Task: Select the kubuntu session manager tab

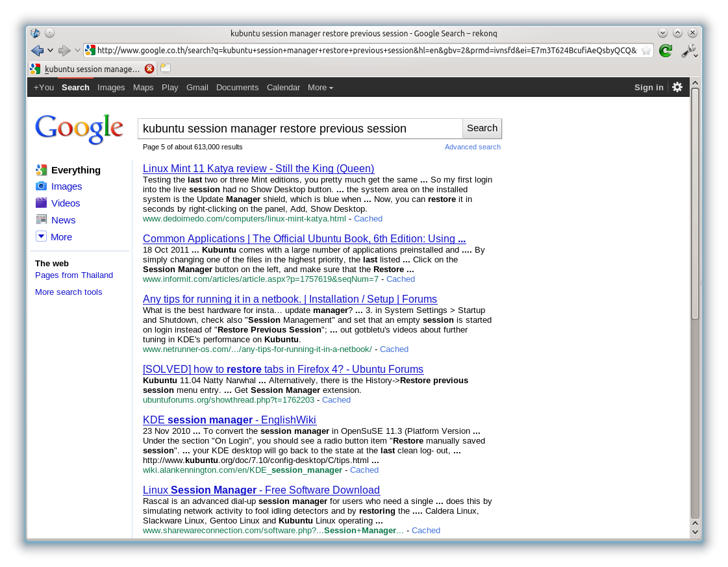Action: pyautogui.click(x=92, y=69)
